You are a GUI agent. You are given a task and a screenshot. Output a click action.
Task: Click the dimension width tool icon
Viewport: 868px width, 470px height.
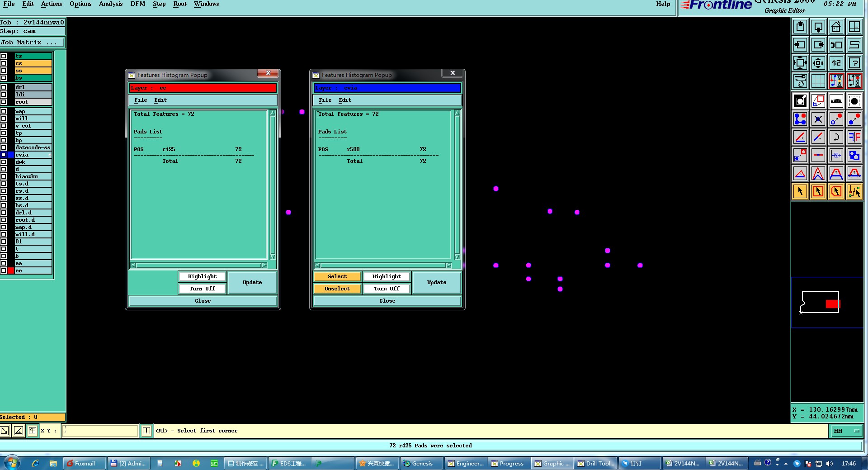pos(836,155)
